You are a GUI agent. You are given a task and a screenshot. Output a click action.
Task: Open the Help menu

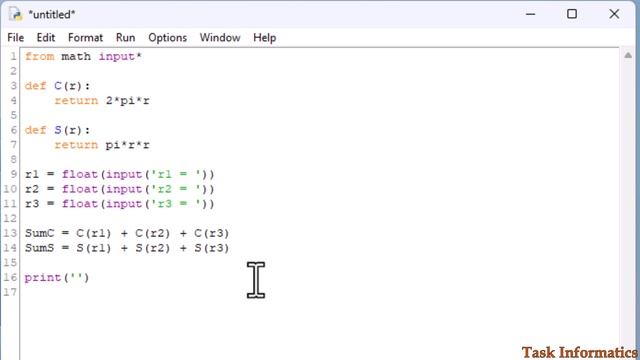coord(264,38)
